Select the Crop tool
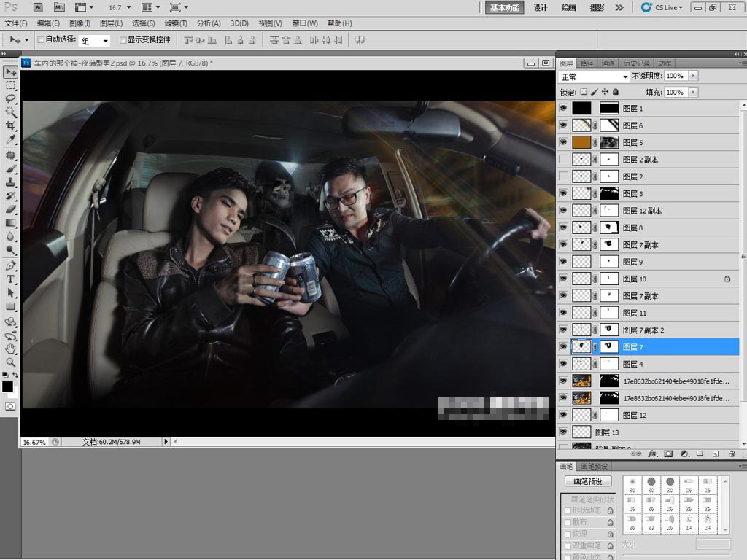747x560 pixels. point(10,125)
